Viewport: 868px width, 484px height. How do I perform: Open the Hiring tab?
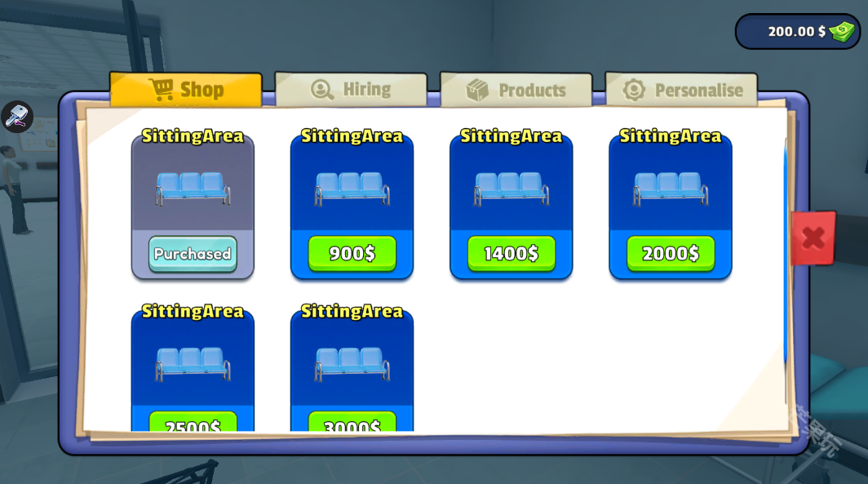tap(352, 90)
